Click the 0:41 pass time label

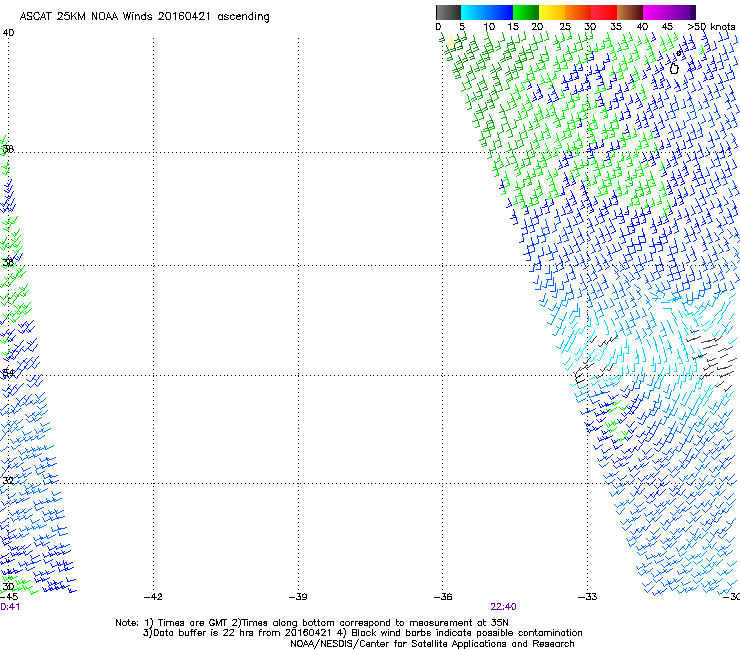(10, 607)
